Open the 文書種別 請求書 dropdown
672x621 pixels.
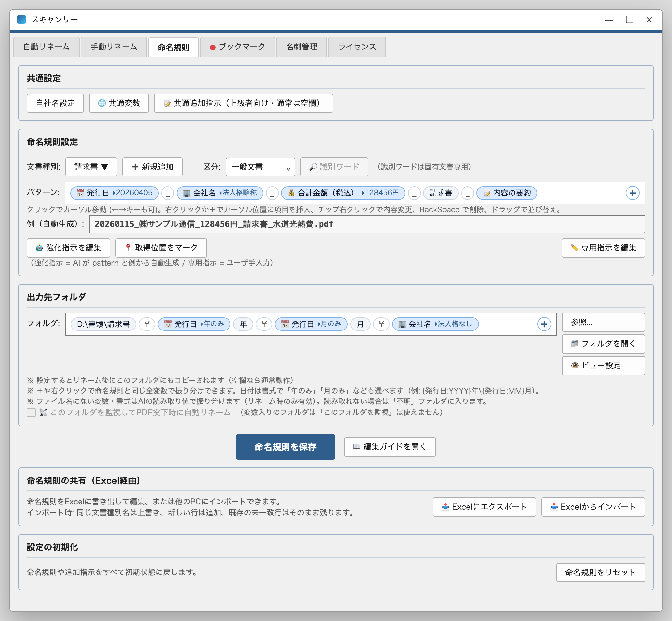pos(91,167)
